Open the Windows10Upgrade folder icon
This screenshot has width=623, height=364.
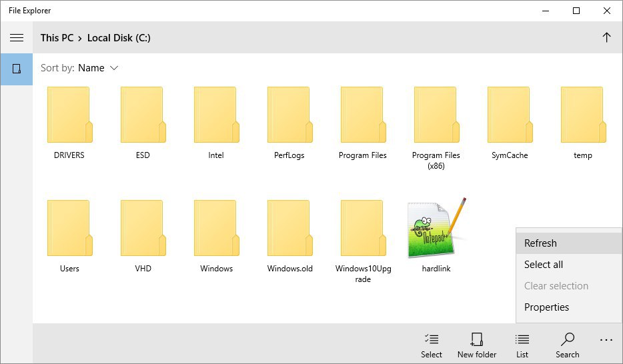click(364, 228)
